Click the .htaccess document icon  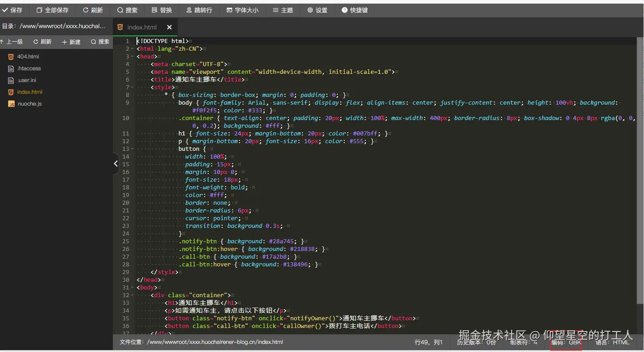click(11, 68)
